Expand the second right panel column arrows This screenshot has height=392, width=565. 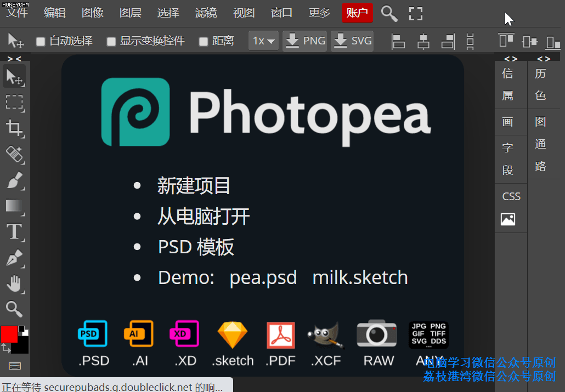[x=544, y=58]
